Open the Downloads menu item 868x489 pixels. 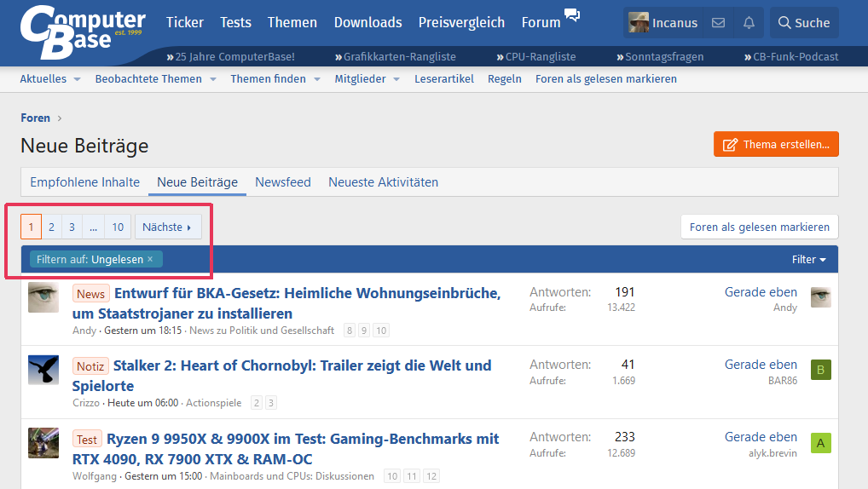368,23
